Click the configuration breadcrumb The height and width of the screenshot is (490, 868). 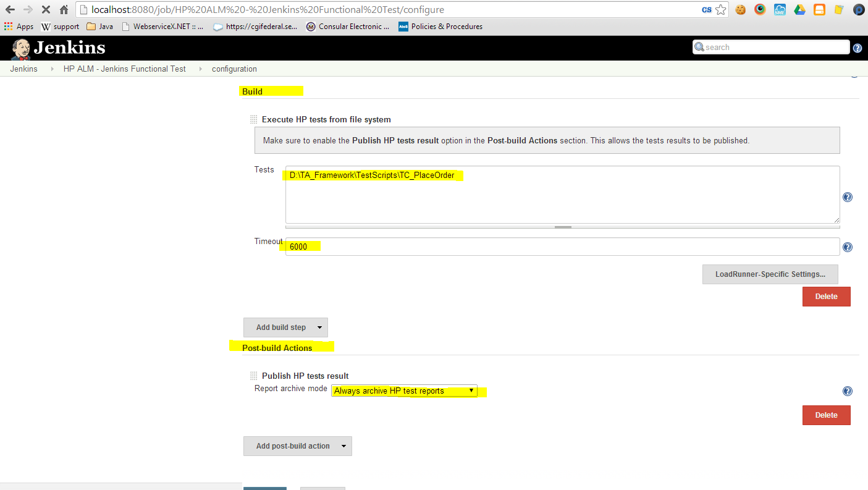(234, 69)
